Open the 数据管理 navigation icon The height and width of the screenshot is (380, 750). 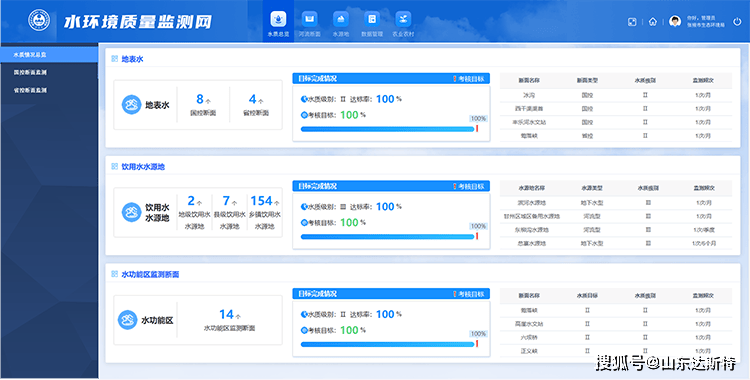pos(372,19)
